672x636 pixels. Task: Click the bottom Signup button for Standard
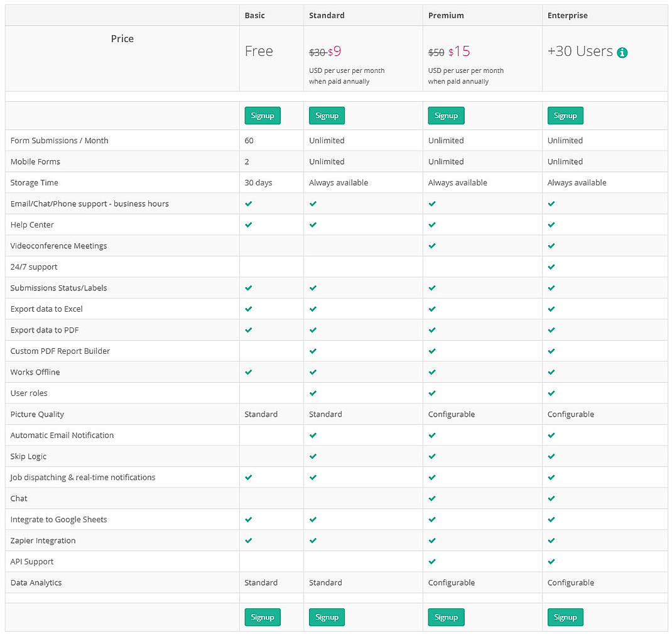tap(327, 617)
